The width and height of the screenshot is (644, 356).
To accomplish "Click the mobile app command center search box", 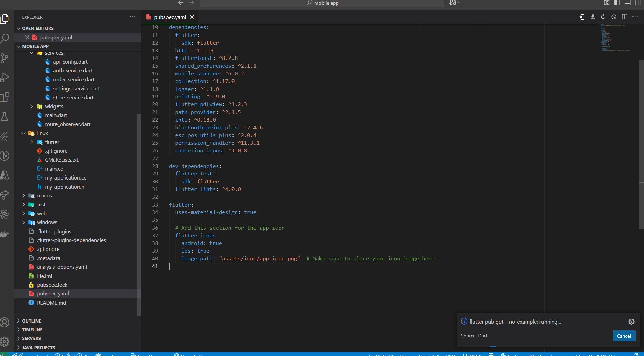I will pyautogui.click(x=322, y=3).
